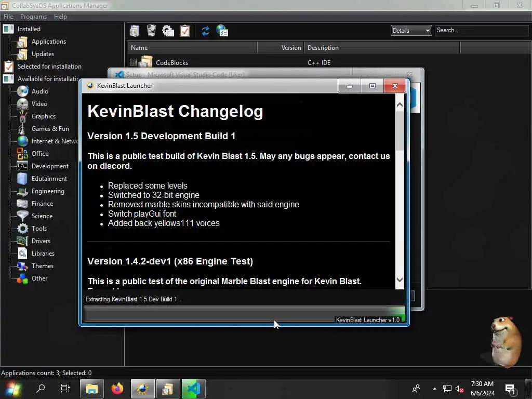This screenshot has width=532, height=399.
Task: Select the Selected for installation node
Action: (x=49, y=66)
